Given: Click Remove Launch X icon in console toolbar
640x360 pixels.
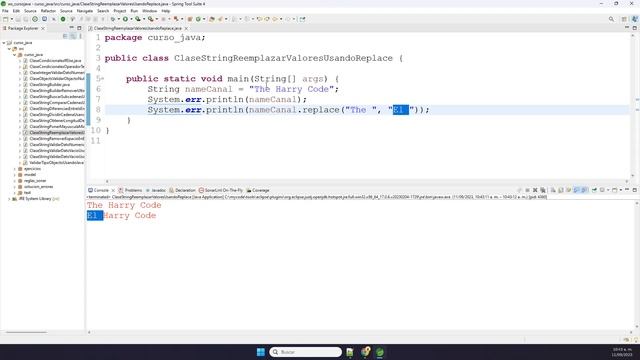Looking at the screenshot, I should 535,190.
